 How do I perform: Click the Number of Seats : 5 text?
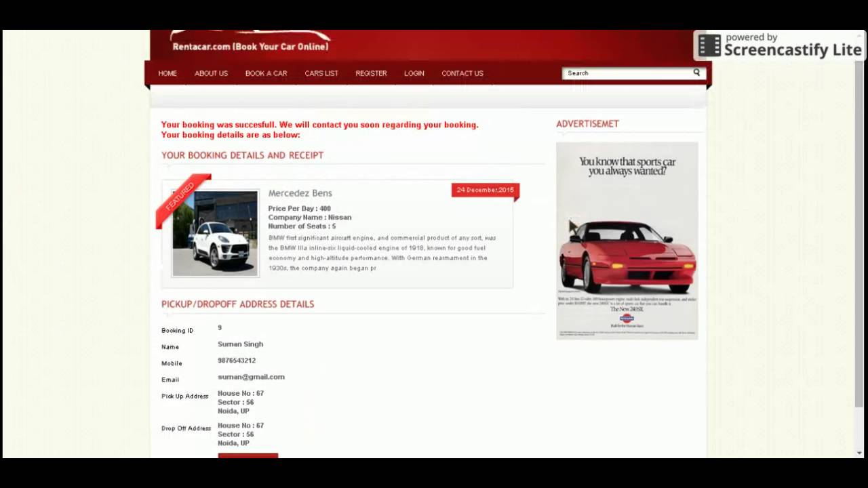(302, 226)
